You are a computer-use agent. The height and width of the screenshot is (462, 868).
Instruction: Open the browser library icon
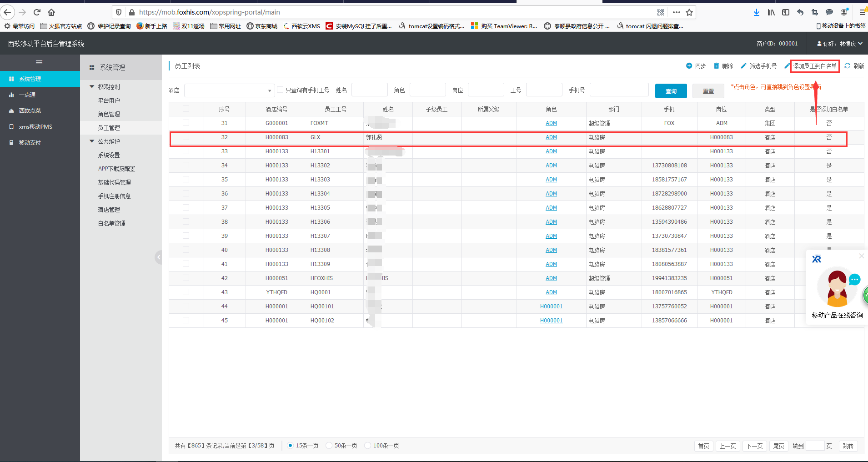pos(771,12)
